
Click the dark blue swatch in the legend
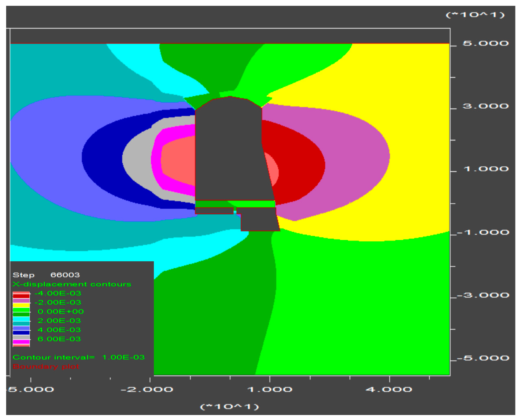[x=21, y=333]
